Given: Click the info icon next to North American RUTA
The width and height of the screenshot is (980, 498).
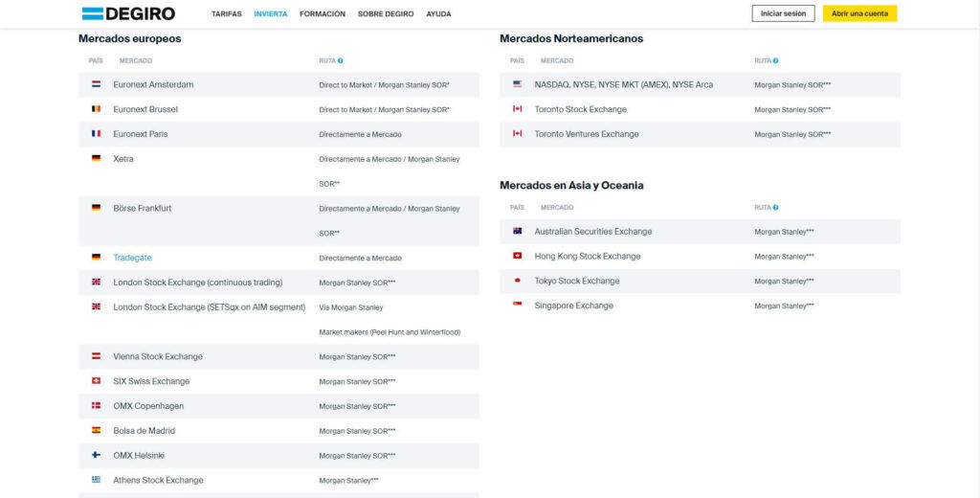Looking at the screenshot, I should point(775,60).
